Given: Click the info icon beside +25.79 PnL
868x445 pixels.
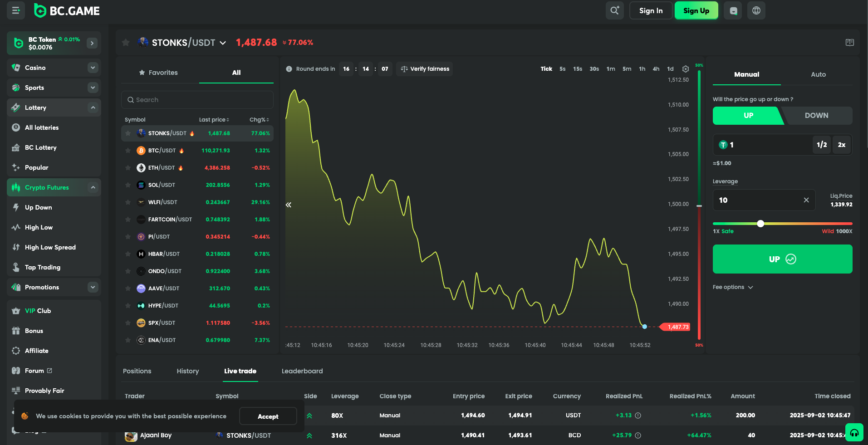Looking at the screenshot, I should pos(638,435).
